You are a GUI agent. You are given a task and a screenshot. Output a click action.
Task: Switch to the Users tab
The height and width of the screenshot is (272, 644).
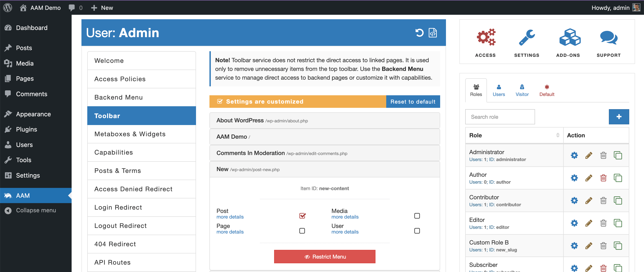499,91
